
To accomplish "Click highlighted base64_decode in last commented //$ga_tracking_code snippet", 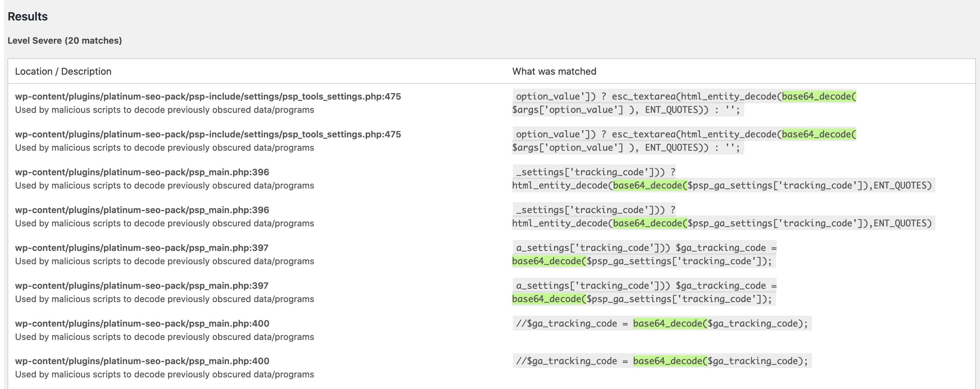I will pyautogui.click(x=670, y=361).
